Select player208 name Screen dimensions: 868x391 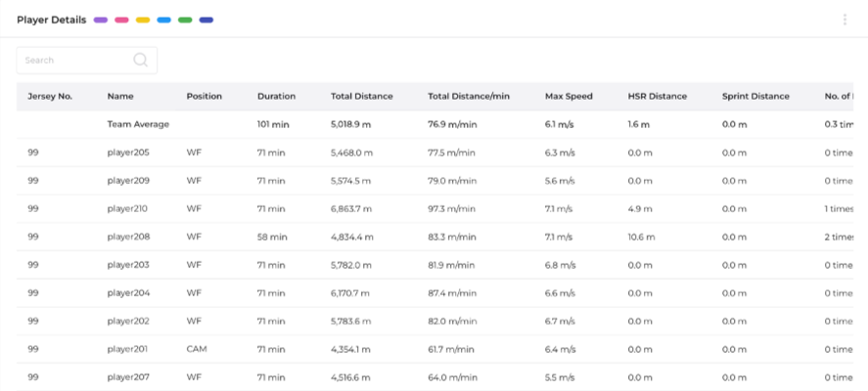(128, 237)
